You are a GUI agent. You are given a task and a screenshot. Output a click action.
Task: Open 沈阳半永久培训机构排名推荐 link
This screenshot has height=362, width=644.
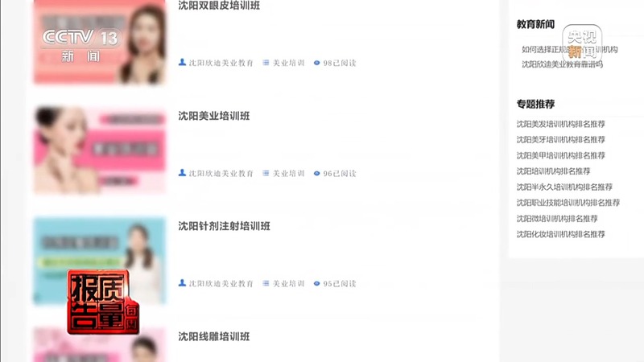tap(564, 187)
